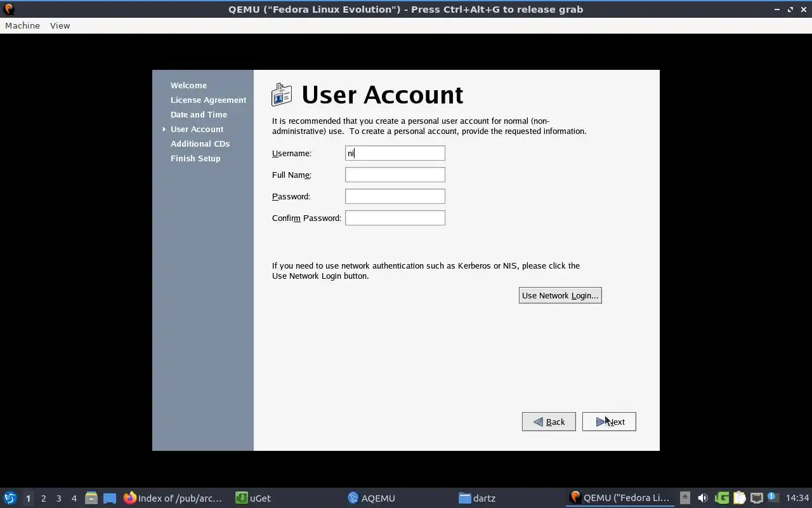812x508 pixels.
Task: Close the QEMU window
Action: point(803,9)
